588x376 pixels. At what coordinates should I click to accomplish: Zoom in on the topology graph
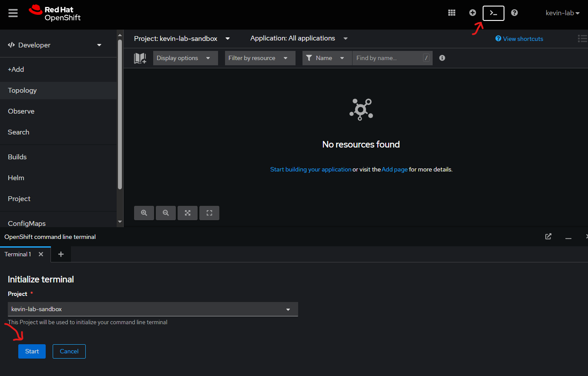pos(144,213)
